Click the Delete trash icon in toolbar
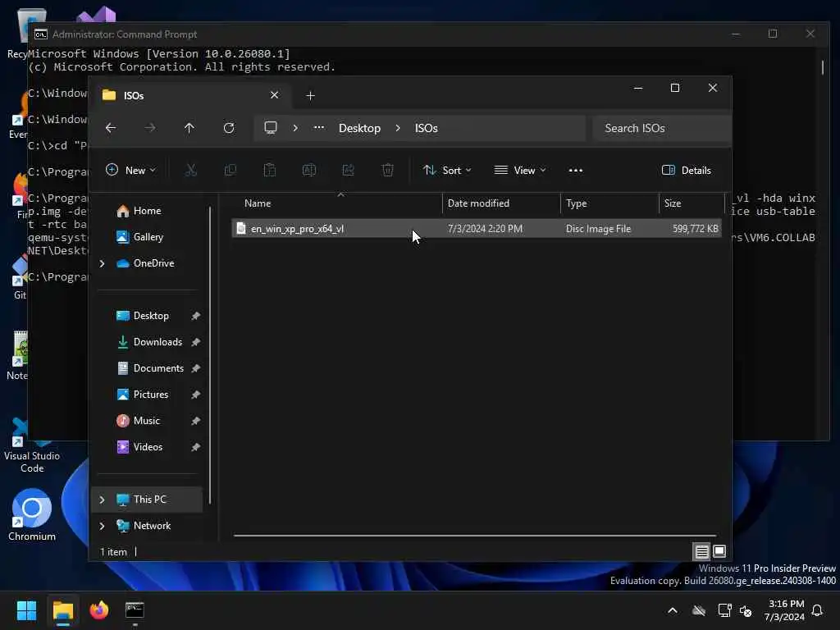 coord(388,171)
